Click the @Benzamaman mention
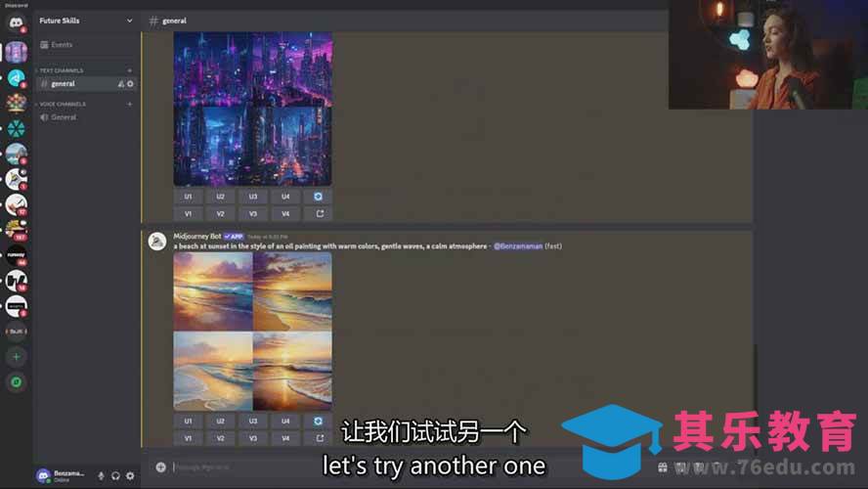Image resolution: width=868 pixels, height=489 pixels. pos(518,245)
